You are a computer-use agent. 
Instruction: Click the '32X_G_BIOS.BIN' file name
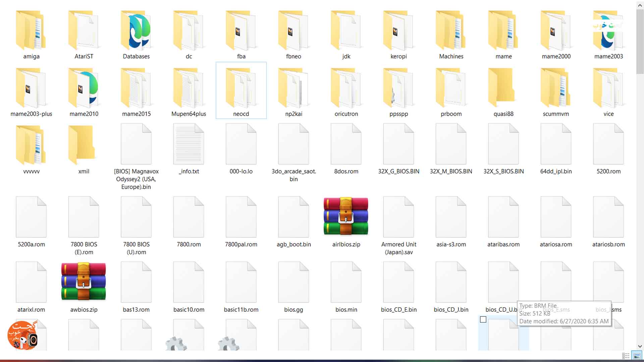pos(399,171)
